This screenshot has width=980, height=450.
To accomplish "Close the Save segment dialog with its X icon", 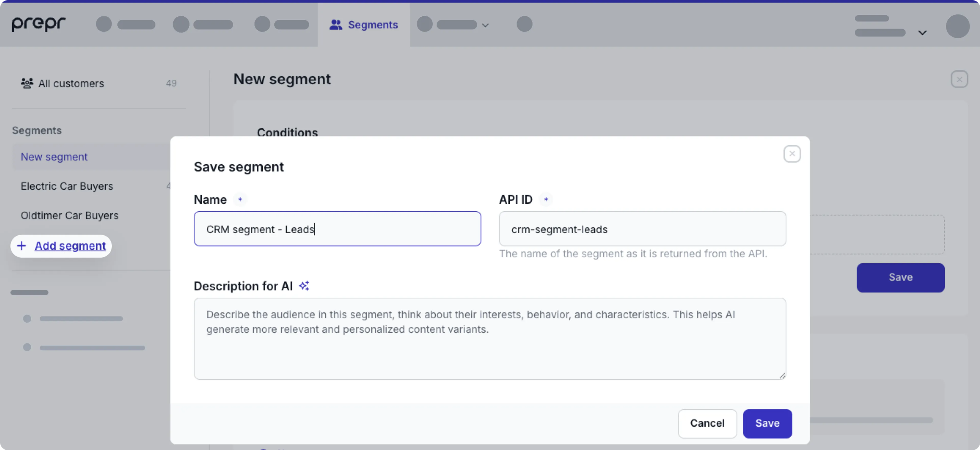I will point(792,154).
